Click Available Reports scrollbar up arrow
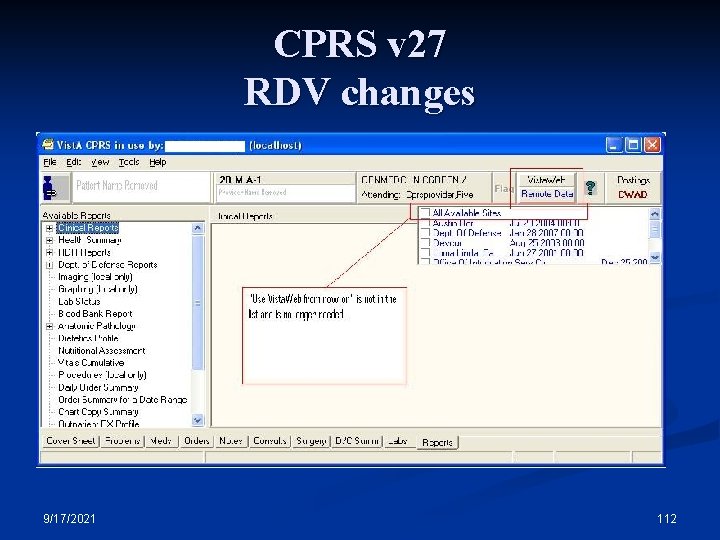This screenshot has height=540, width=720. click(x=197, y=228)
